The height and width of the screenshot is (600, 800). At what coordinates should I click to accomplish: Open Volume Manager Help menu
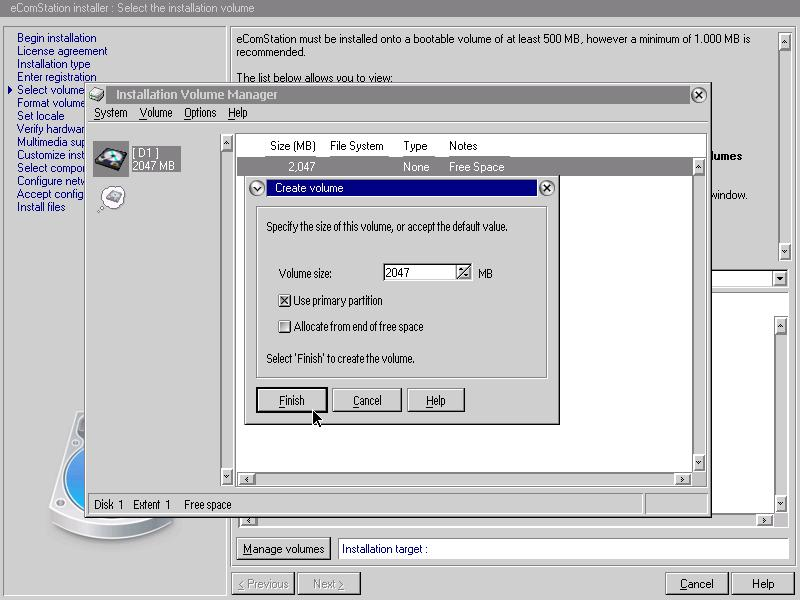pyautogui.click(x=238, y=113)
